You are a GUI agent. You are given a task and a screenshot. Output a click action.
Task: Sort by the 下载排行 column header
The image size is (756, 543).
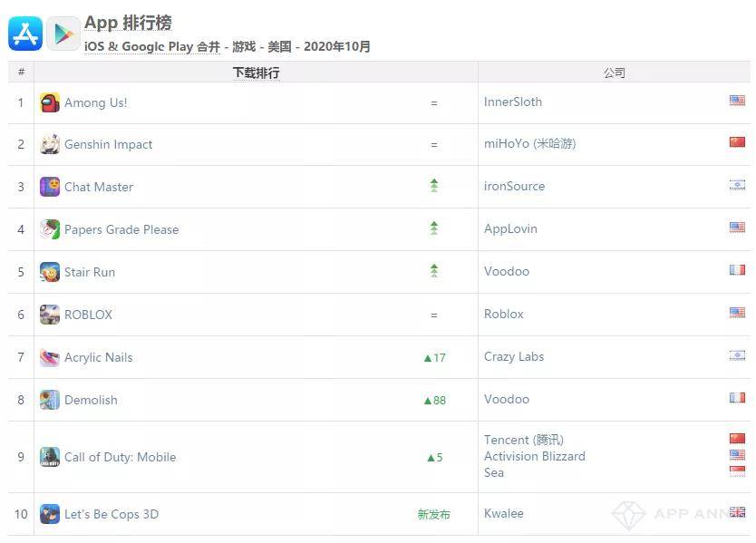[256, 73]
